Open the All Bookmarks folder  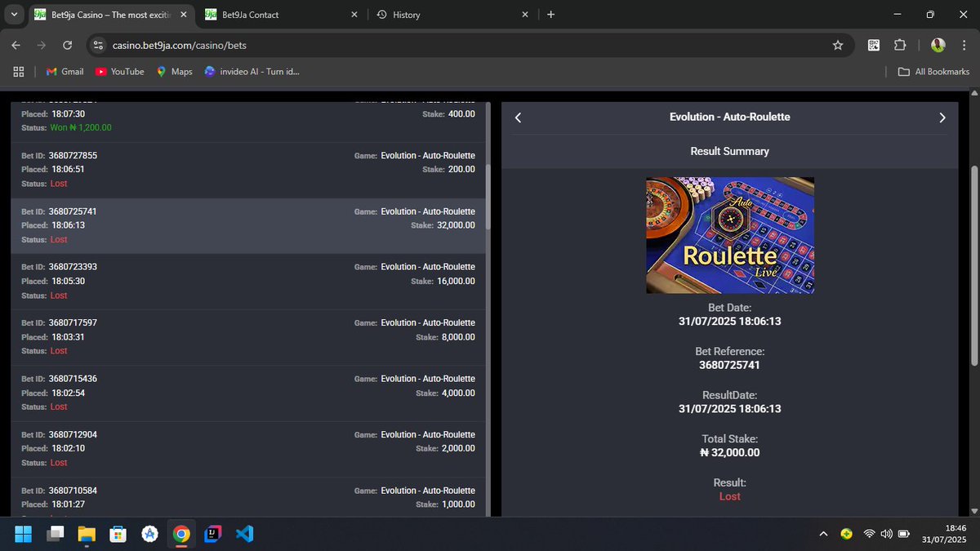[x=933, y=72]
